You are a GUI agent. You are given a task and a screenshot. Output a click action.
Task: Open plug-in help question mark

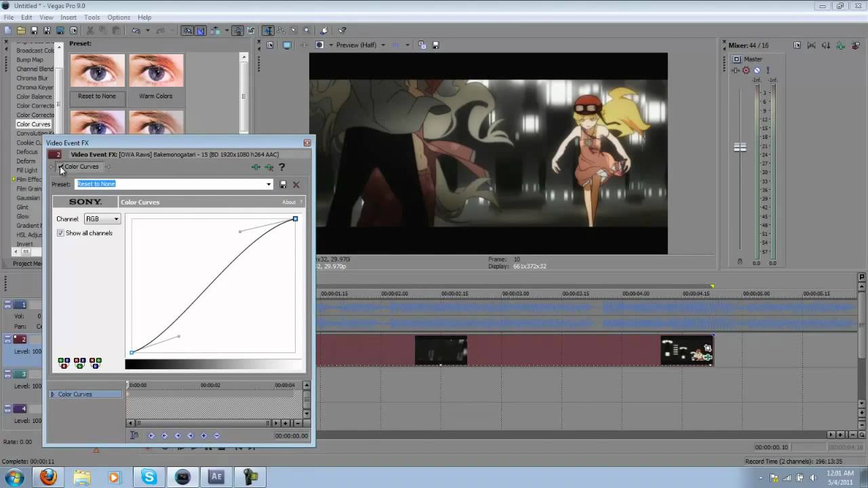pos(282,167)
